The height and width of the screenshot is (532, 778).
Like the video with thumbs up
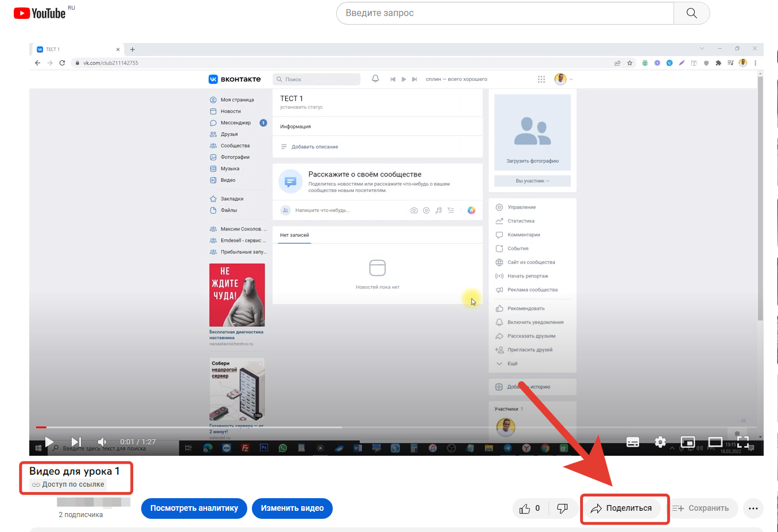tap(530, 508)
